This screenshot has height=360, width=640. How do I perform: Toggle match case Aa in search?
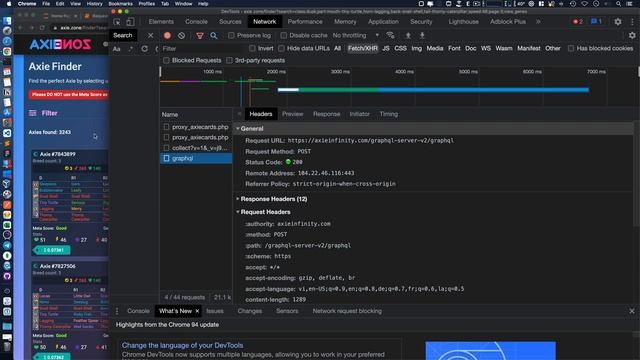pos(117,49)
